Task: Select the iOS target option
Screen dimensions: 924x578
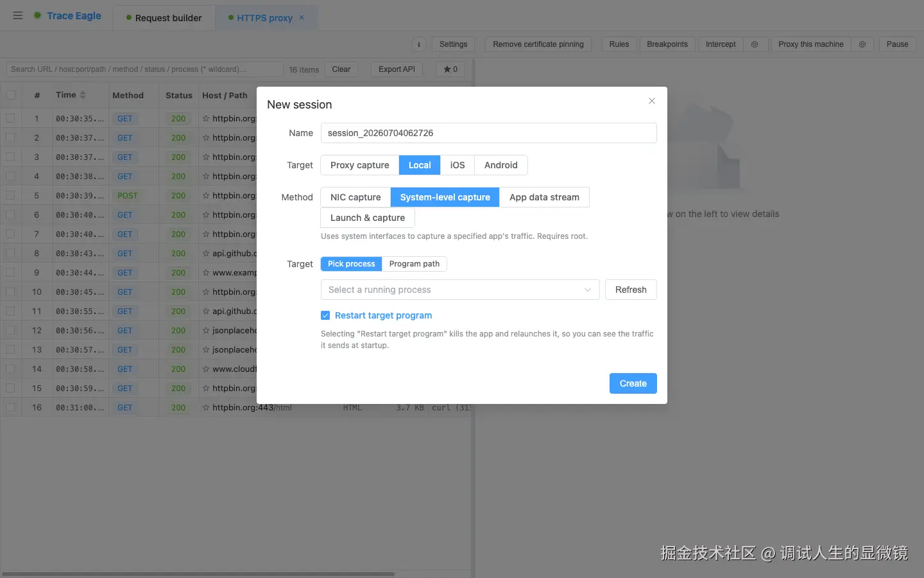Action: pos(458,165)
